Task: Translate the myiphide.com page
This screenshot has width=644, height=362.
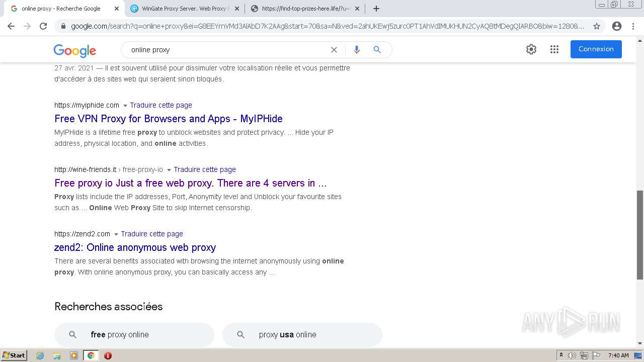Action: [161, 105]
